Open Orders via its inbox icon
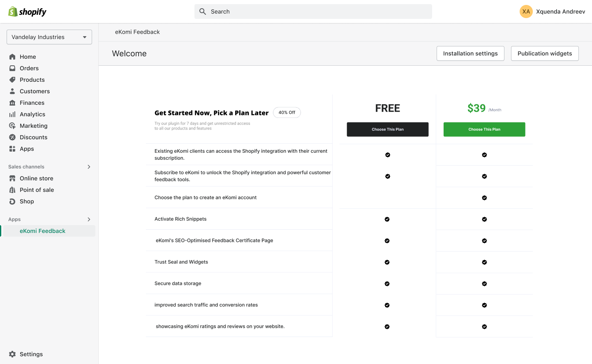592x364 pixels. (12, 68)
